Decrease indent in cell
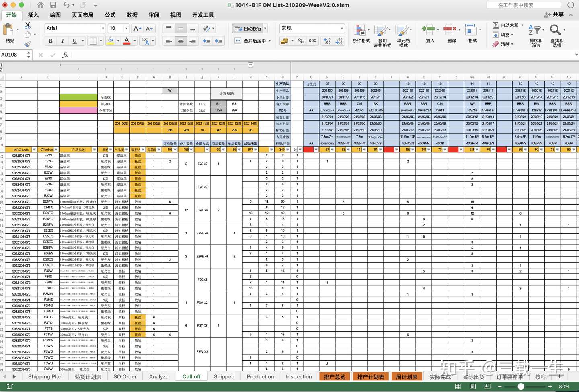The height and width of the screenshot is (392, 579). (207, 41)
